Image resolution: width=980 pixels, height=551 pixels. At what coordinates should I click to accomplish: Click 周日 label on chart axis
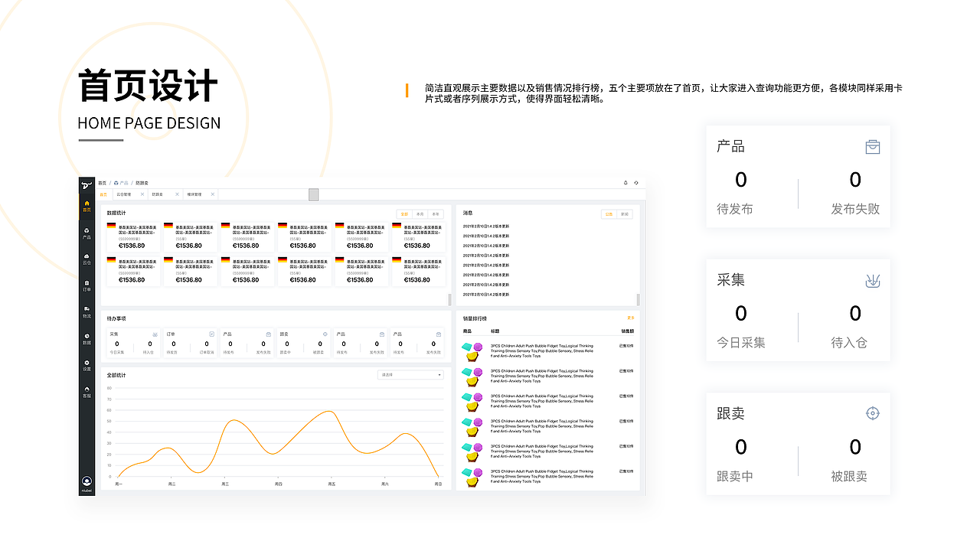[x=438, y=484]
